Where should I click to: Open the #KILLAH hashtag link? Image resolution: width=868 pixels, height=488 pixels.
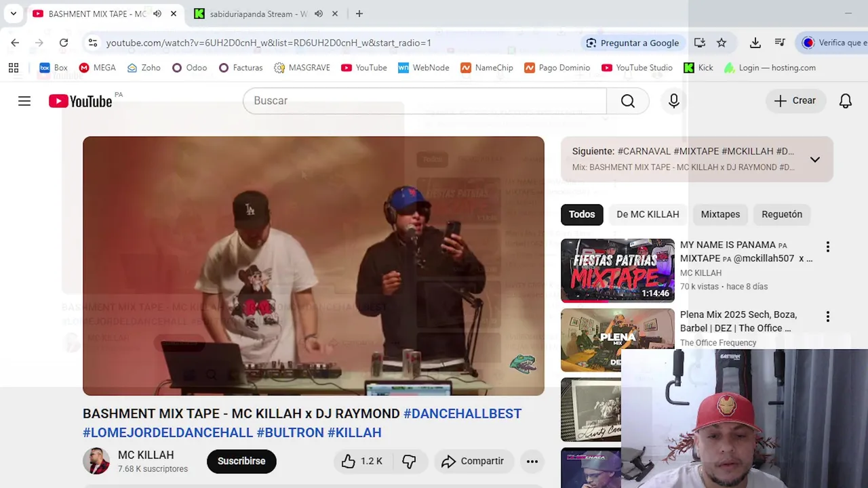point(355,432)
